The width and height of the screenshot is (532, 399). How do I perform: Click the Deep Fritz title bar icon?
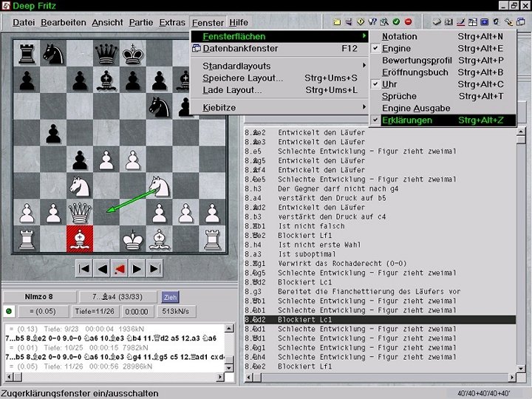click(x=5, y=5)
